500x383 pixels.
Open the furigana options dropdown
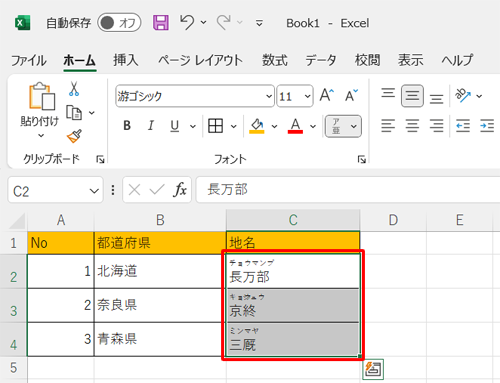pyautogui.click(x=354, y=126)
